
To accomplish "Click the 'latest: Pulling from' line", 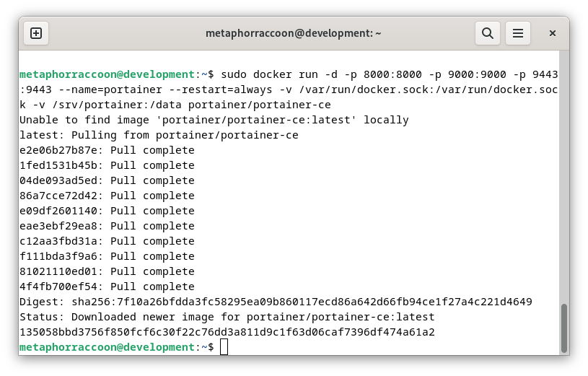I will coord(159,135).
